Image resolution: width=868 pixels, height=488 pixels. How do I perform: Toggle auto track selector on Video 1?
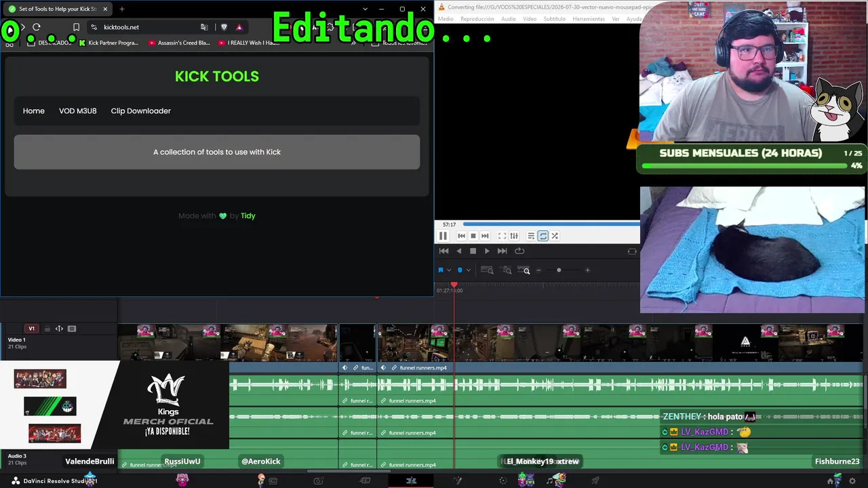[x=59, y=329]
